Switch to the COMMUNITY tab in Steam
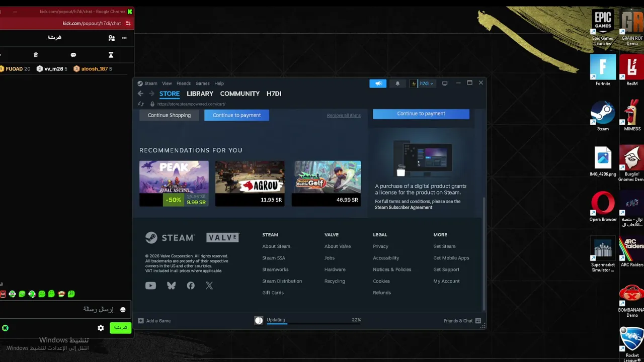The image size is (644, 362). point(240,94)
